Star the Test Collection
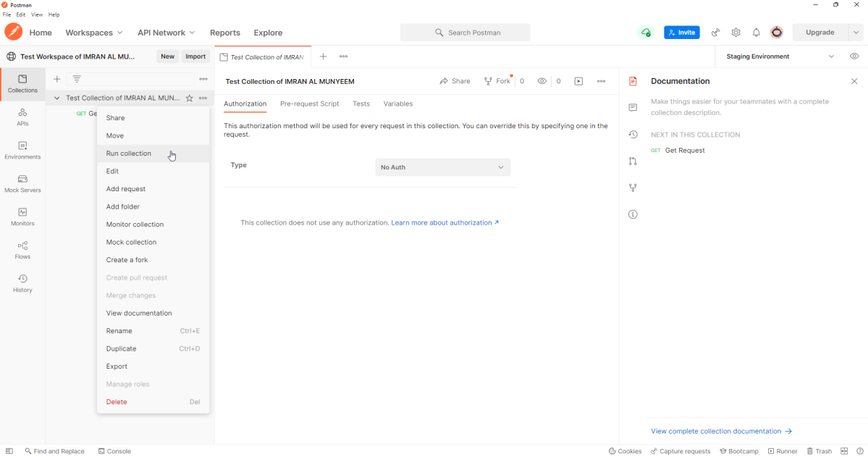 coord(190,98)
